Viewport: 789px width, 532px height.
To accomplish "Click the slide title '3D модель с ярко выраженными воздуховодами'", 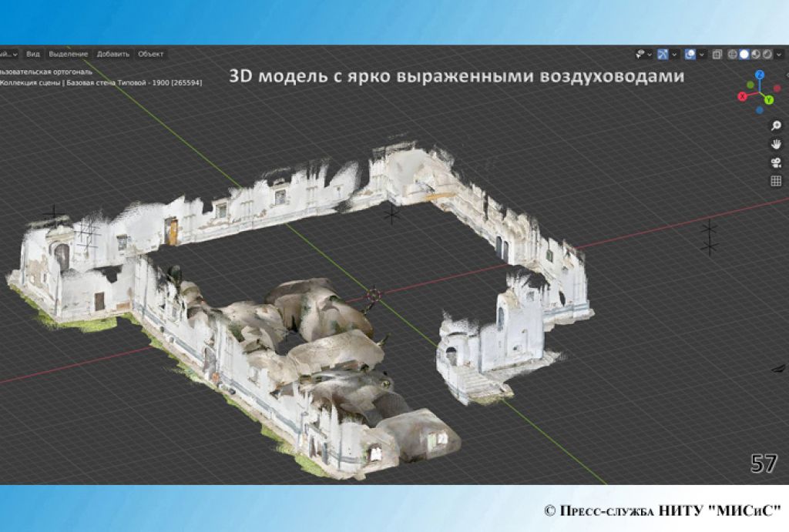I will 456,76.
